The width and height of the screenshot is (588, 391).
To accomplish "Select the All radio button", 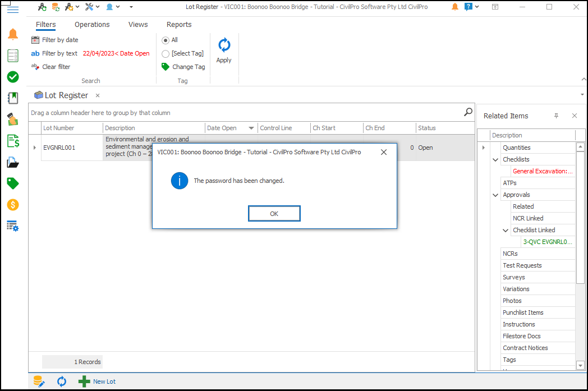I will click(166, 40).
